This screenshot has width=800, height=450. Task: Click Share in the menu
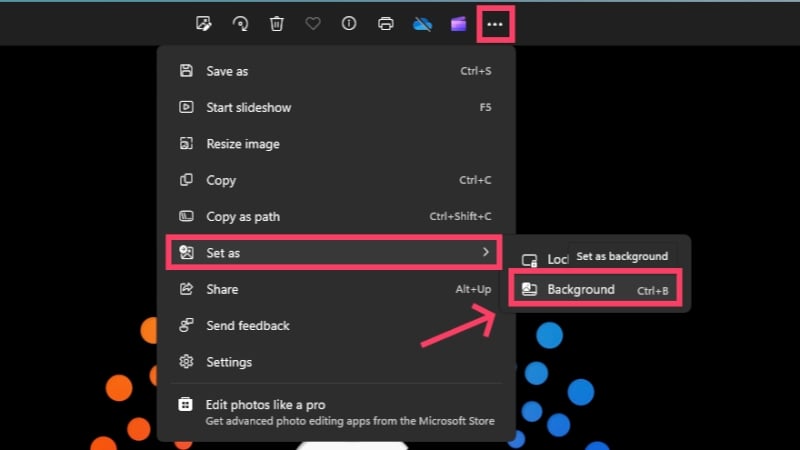tap(335, 289)
